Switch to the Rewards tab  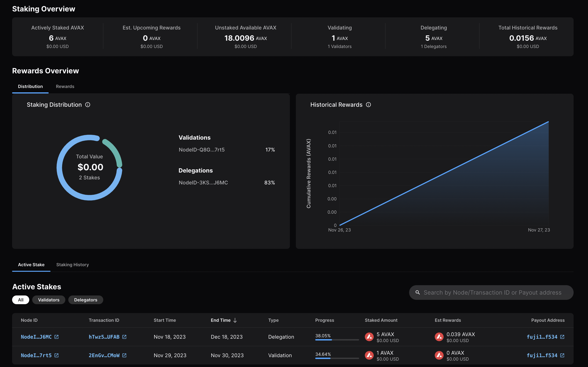coord(65,86)
